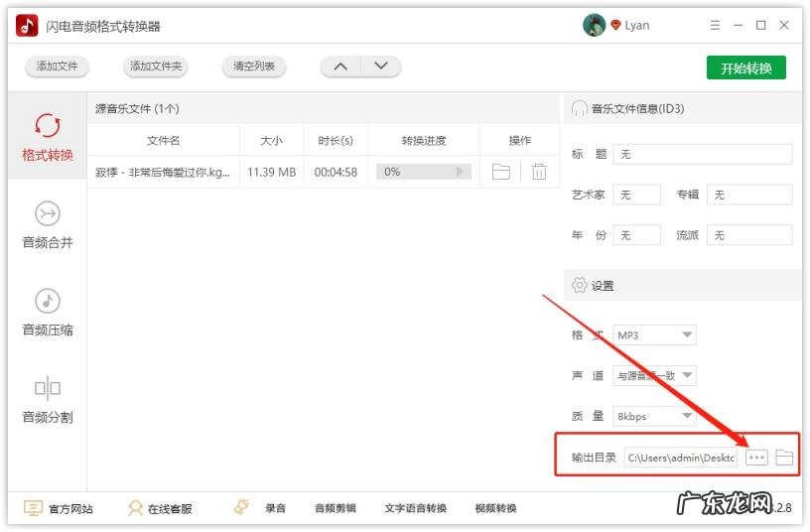This screenshot has width=810, height=532.
Task: Close the application window
Action: (783, 25)
